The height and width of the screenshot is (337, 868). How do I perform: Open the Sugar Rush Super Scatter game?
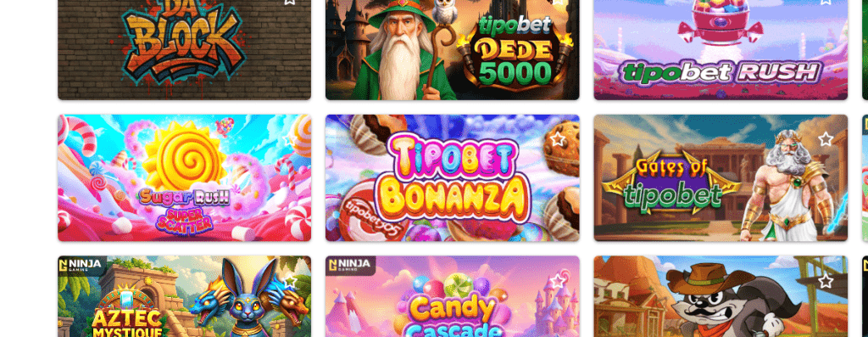[184, 178]
